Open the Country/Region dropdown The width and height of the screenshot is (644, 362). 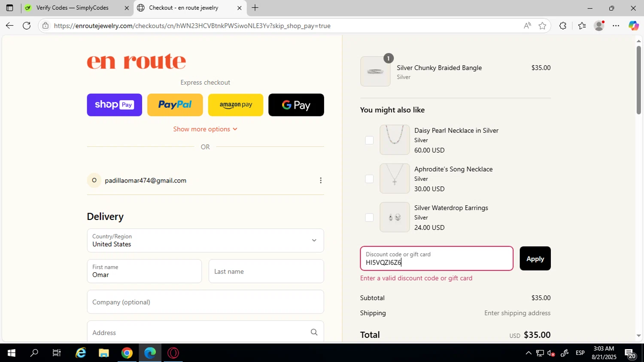[205, 240]
